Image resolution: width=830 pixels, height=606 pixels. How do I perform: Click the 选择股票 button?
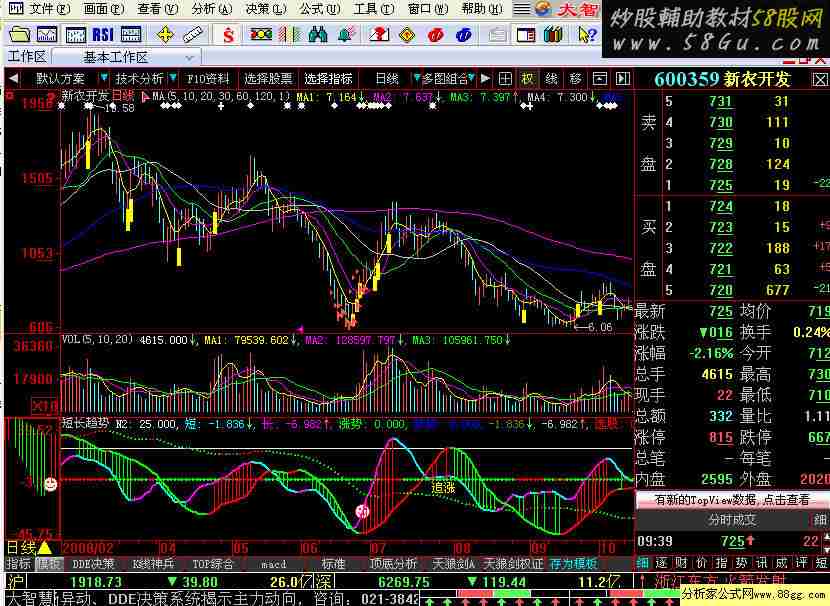tap(268, 79)
